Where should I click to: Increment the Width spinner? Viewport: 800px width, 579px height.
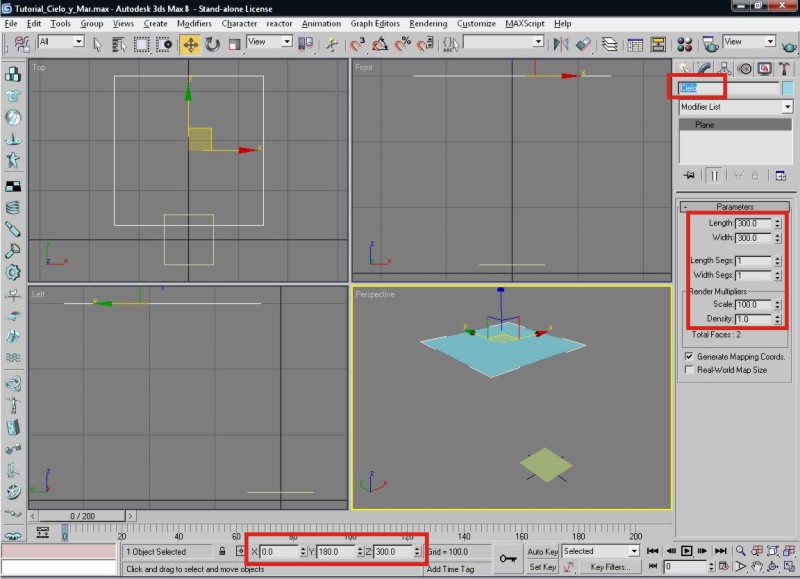778,235
